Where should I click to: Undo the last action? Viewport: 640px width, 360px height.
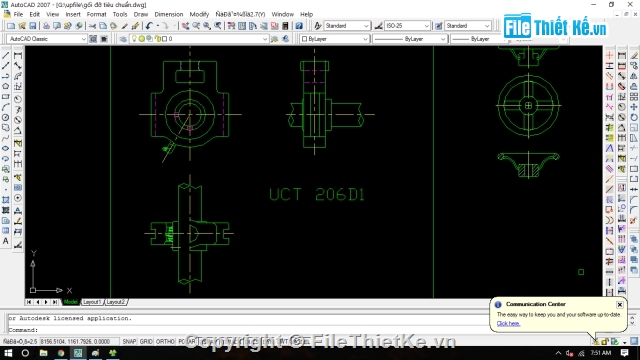coord(149,26)
